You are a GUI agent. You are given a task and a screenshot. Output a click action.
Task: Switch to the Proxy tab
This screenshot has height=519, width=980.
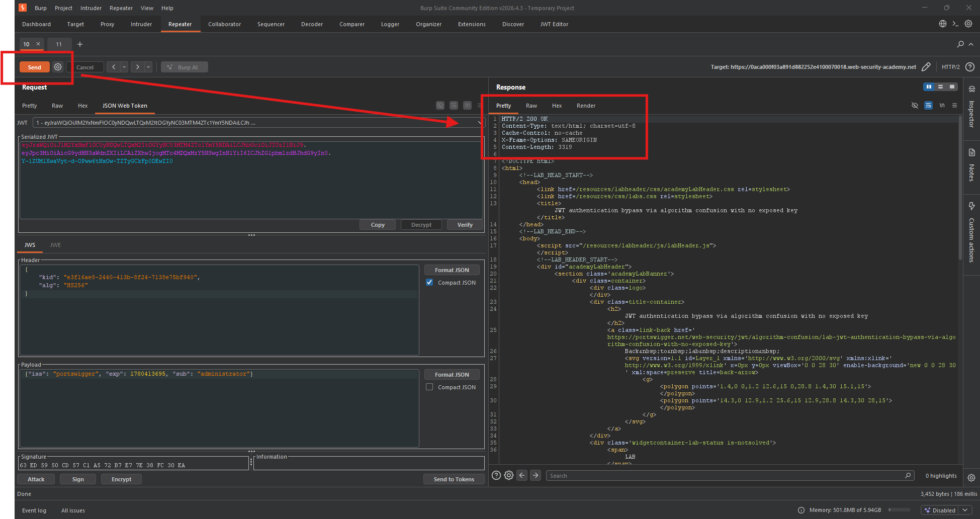coord(107,24)
